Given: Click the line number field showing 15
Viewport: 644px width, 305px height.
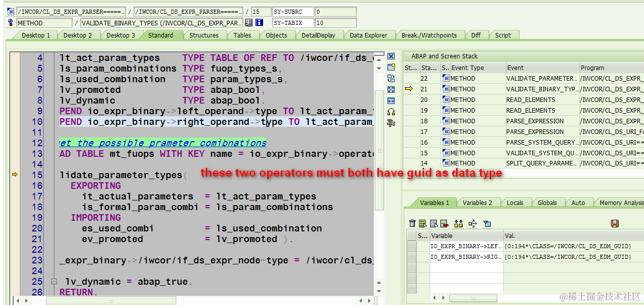Looking at the screenshot, I should (x=261, y=12).
